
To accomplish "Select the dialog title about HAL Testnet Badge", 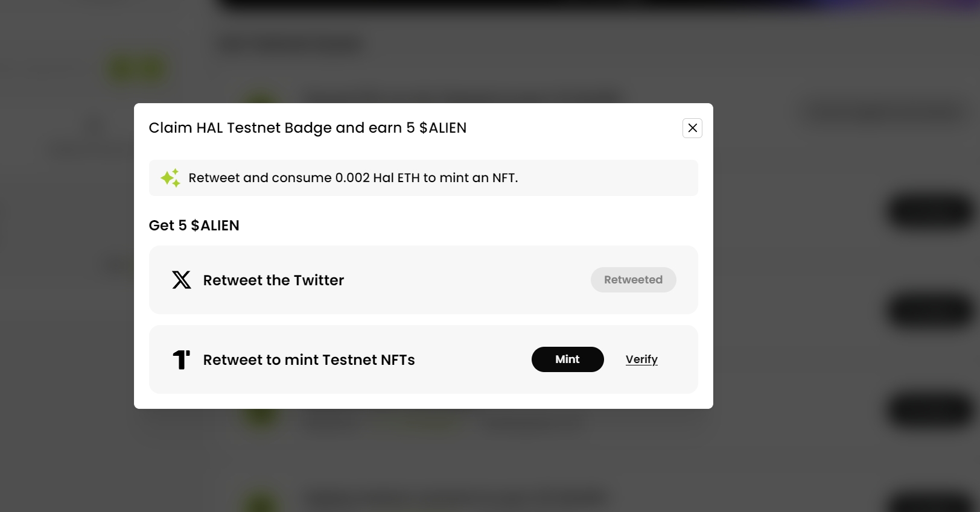I will [x=308, y=128].
